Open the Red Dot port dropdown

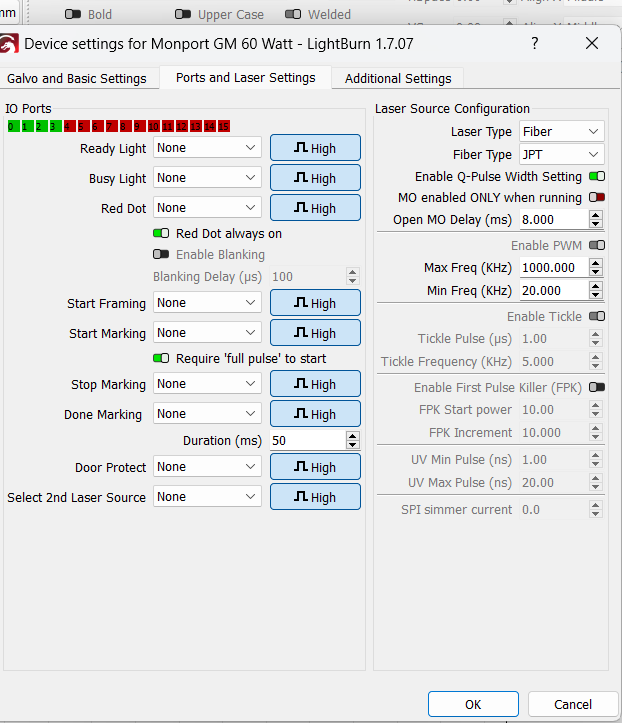[207, 208]
